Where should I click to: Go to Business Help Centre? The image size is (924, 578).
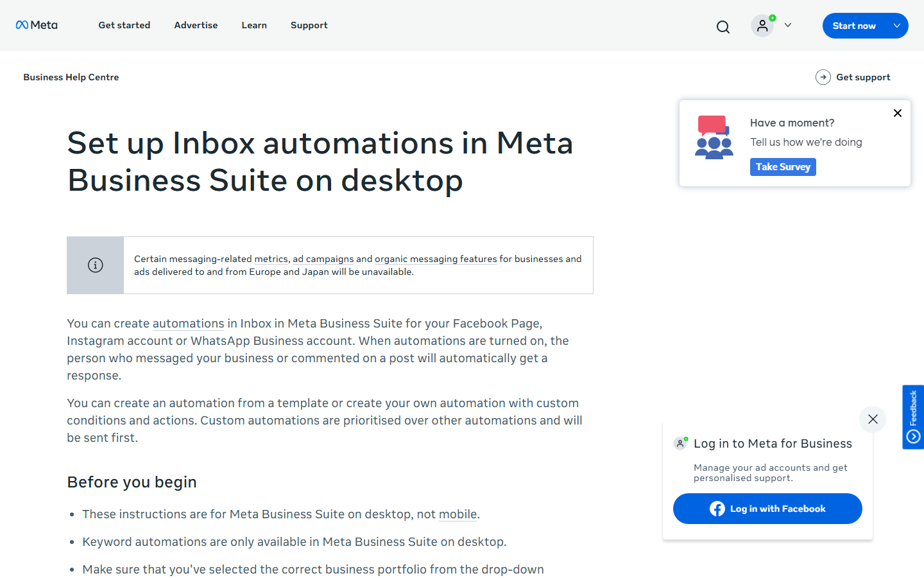71,77
